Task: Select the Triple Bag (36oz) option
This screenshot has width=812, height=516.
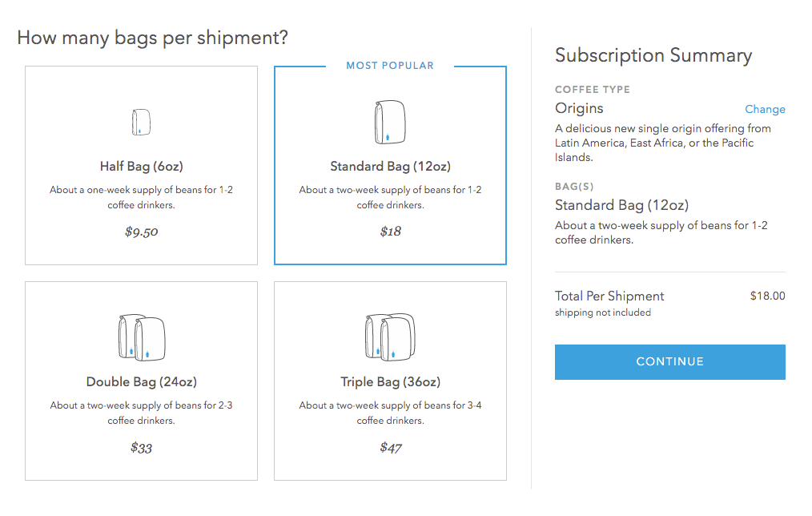Action: point(391,382)
